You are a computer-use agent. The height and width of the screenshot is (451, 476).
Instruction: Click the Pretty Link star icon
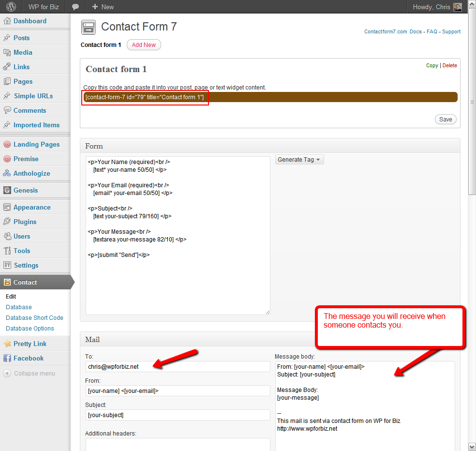(7, 344)
